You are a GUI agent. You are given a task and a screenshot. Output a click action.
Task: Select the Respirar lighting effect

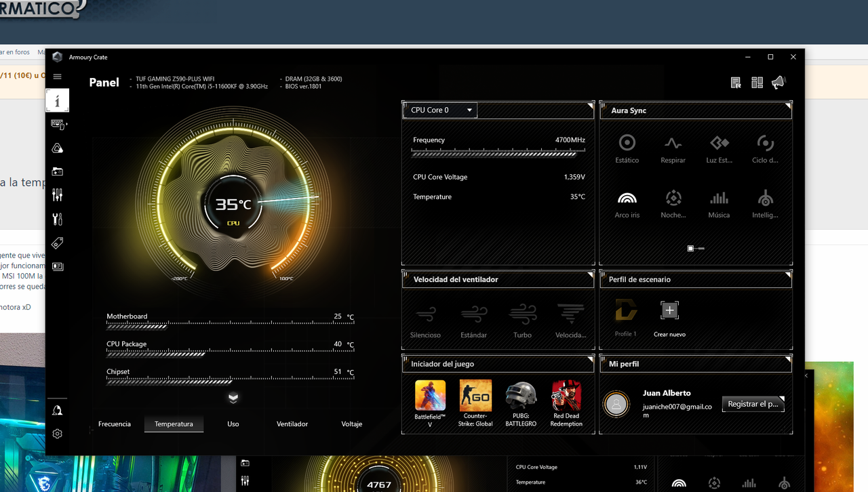click(673, 149)
